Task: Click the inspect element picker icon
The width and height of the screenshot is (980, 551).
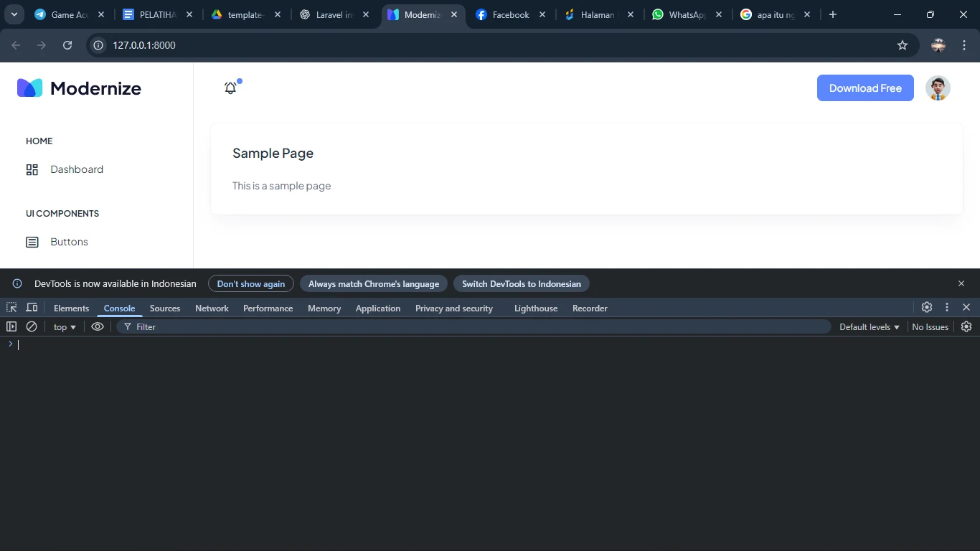Action: pos(11,308)
